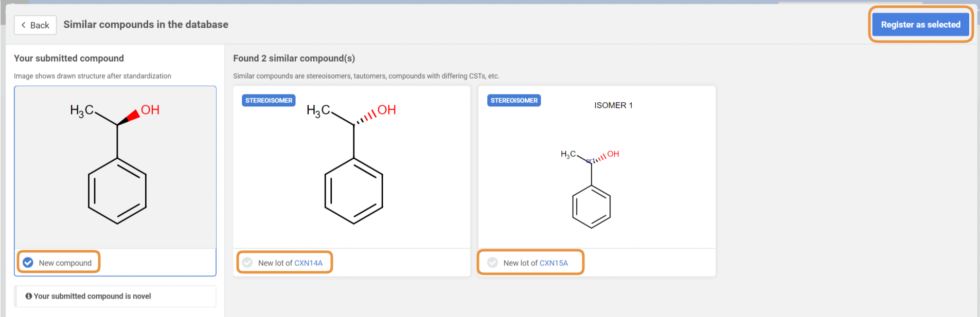This screenshot has height=317, width=980.
Task: Choose the New lot of CXN15A radio circle
Action: (x=492, y=263)
